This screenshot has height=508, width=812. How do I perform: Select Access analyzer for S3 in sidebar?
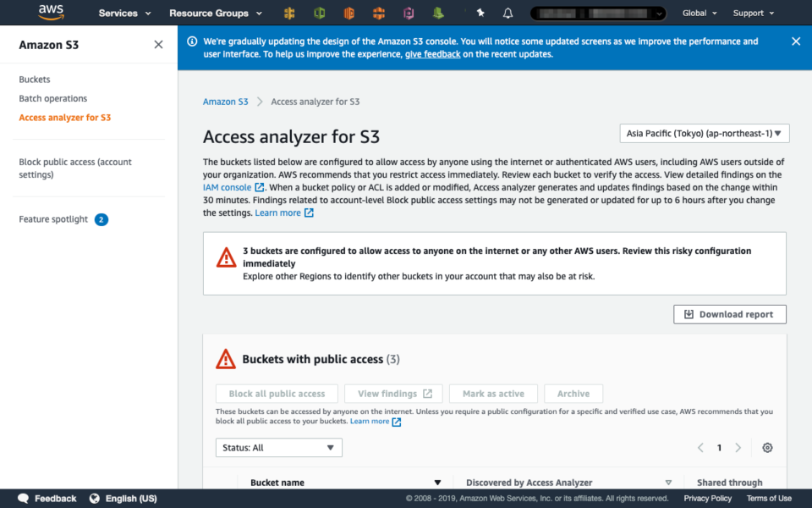[x=66, y=117]
